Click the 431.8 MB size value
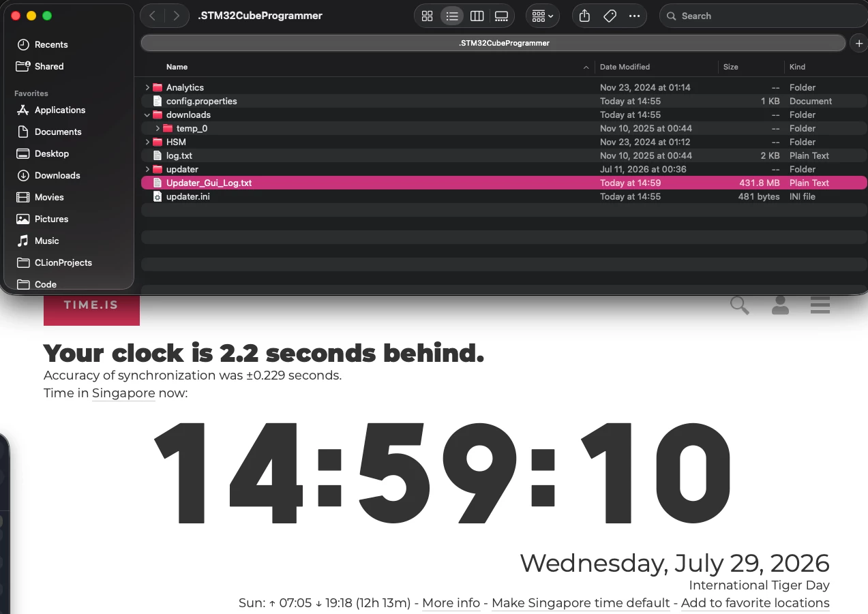This screenshot has height=614, width=868. tap(759, 183)
